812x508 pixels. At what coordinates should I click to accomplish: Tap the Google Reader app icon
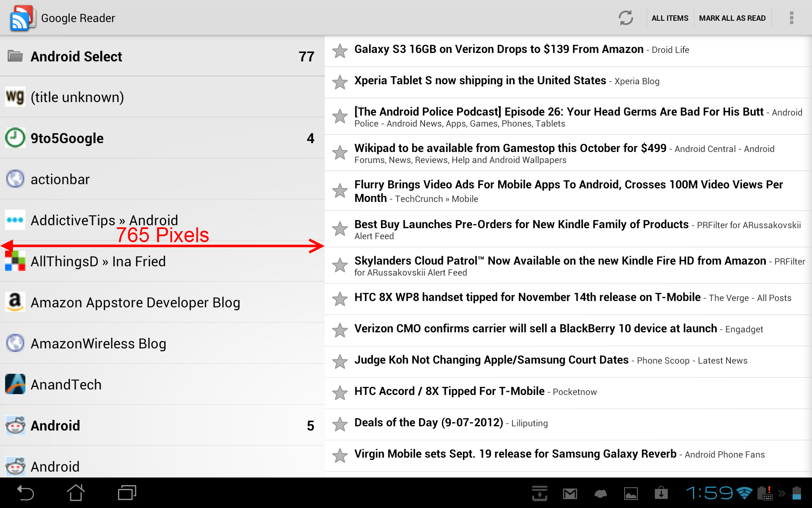22,18
